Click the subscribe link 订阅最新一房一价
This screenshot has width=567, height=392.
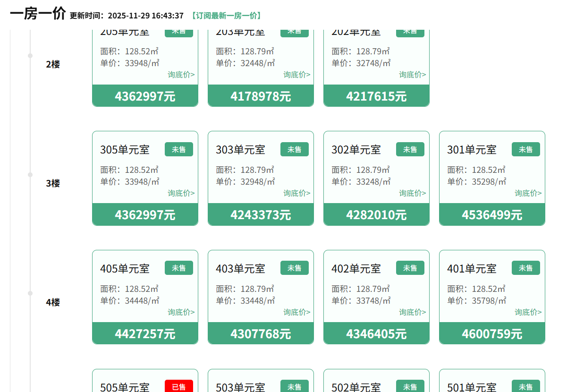(226, 16)
